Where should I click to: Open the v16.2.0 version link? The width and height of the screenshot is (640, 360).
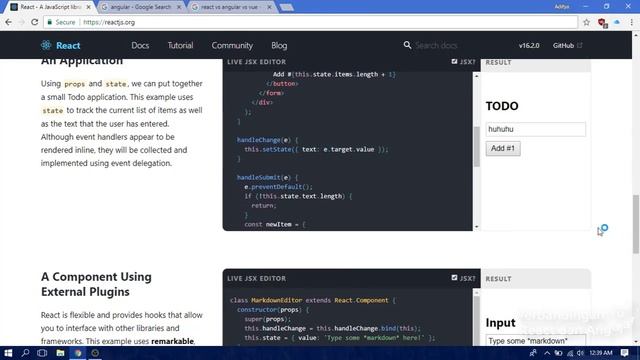[529, 45]
